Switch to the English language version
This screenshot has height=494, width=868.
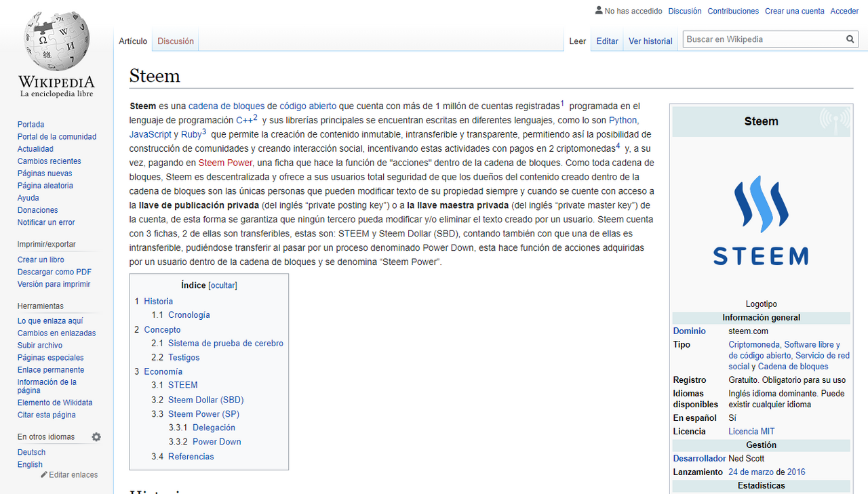point(30,464)
